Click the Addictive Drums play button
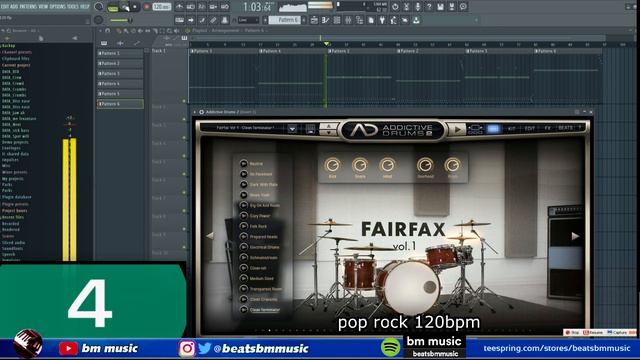Screen dimensions: 640x360 point(457,130)
